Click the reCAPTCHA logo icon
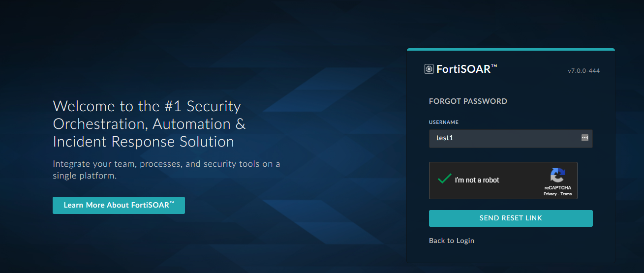Image resolution: width=644 pixels, height=273 pixels. coord(558,176)
